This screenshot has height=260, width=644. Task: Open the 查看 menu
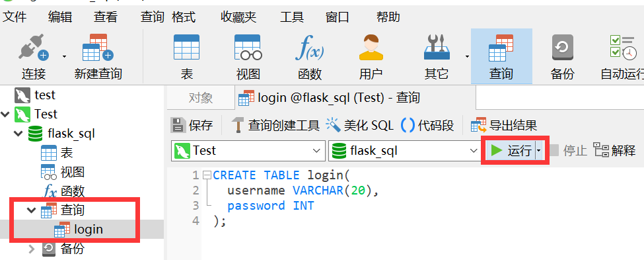pyautogui.click(x=106, y=17)
